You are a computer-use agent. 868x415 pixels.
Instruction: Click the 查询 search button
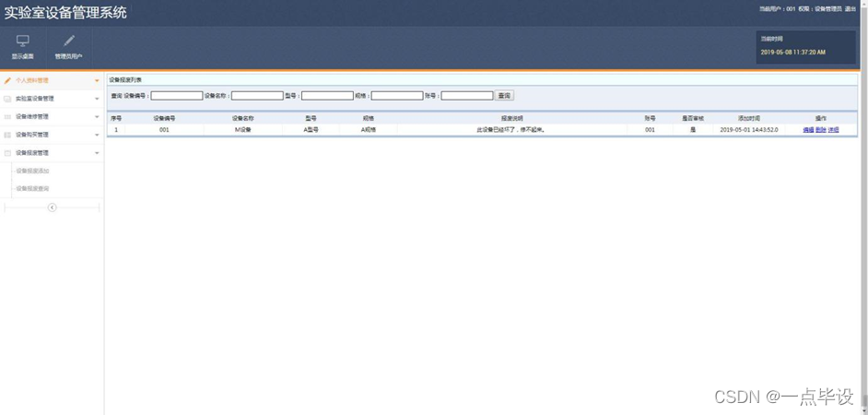tap(504, 96)
